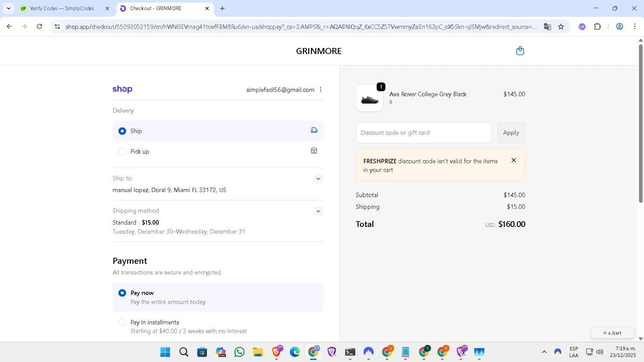Image resolution: width=644 pixels, height=362 pixels.
Task: Close the Verify Codes — SimplyCodes tab
Action: [107, 9]
